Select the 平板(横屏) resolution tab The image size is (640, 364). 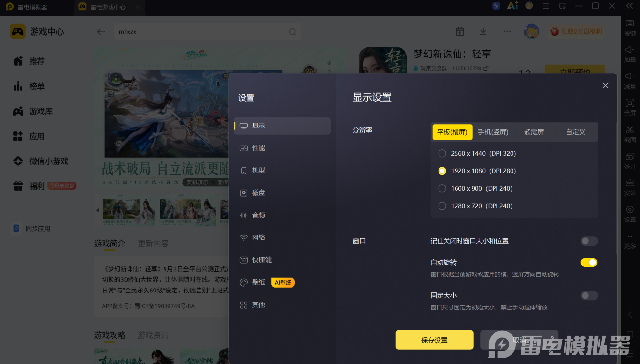452,132
